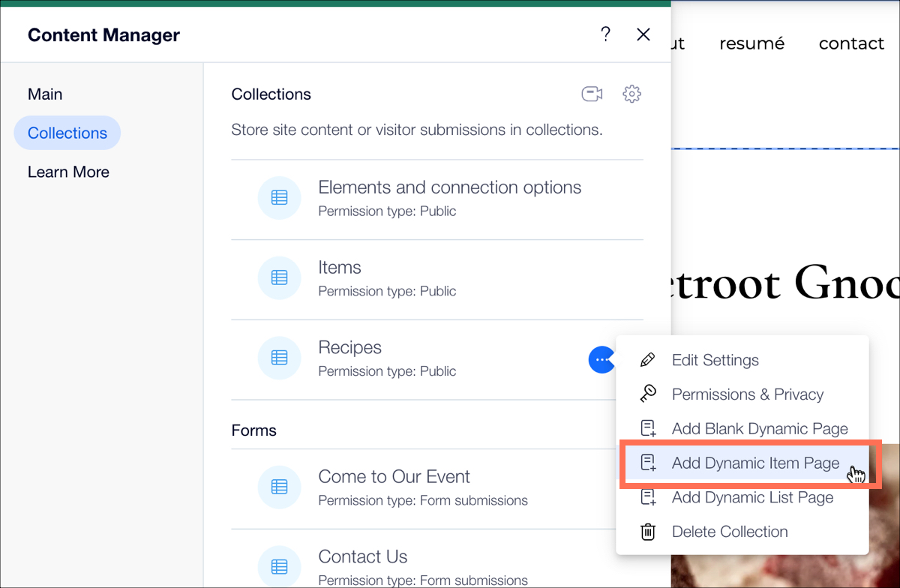
Task: Toggle the Recipes more actions ellipsis button
Action: 601,360
